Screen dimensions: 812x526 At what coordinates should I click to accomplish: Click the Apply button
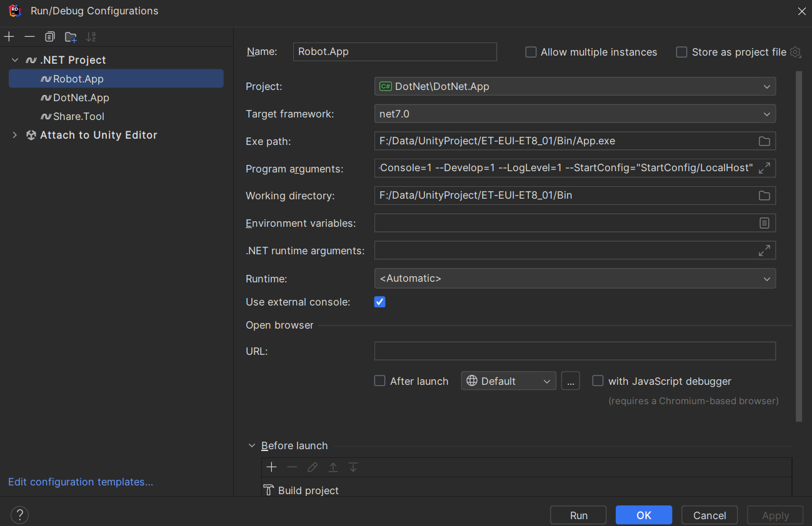(x=775, y=515)
